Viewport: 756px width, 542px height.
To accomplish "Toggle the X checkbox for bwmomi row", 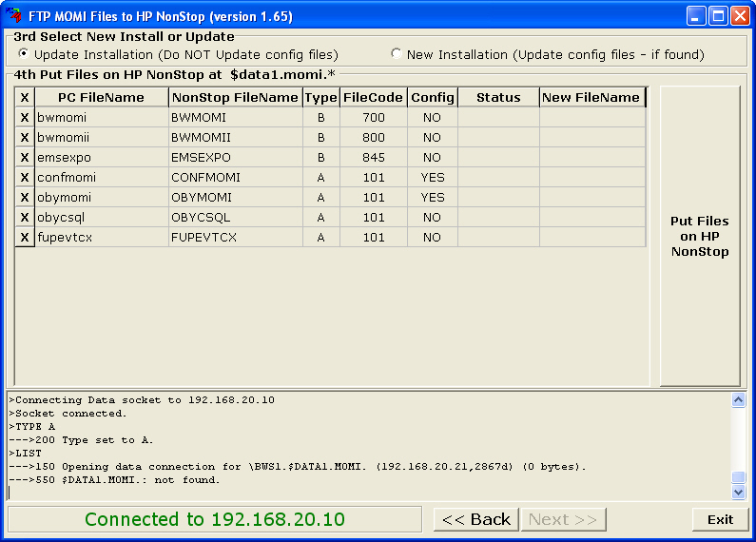I will tap(25, 117).
